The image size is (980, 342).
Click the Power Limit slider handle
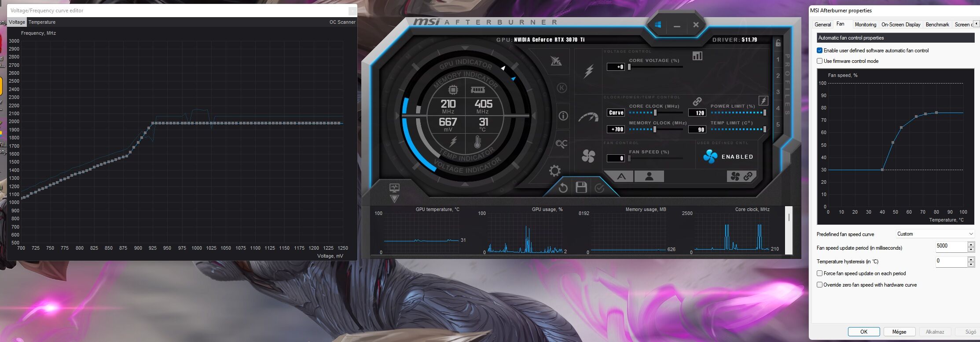coord(765,113)
